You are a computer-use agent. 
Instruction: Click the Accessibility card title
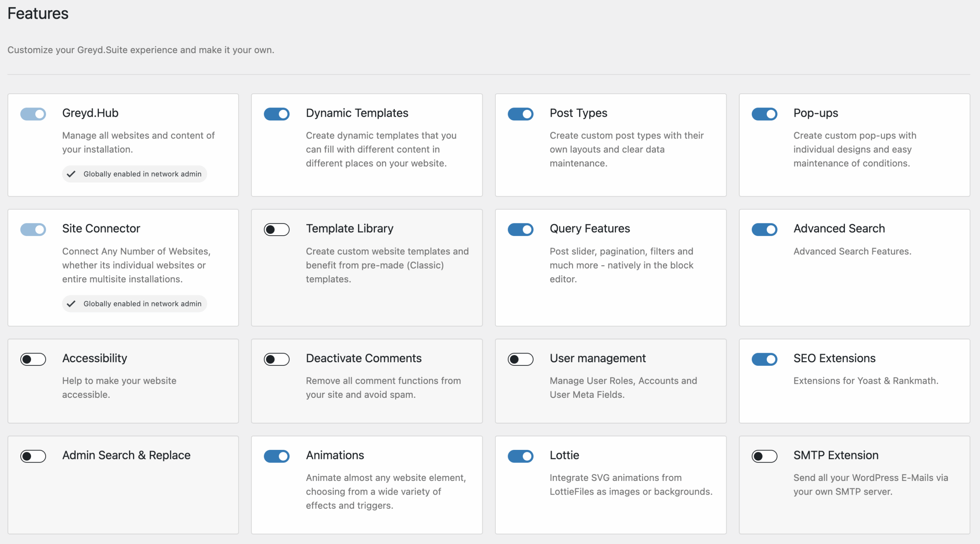point(95,358)
